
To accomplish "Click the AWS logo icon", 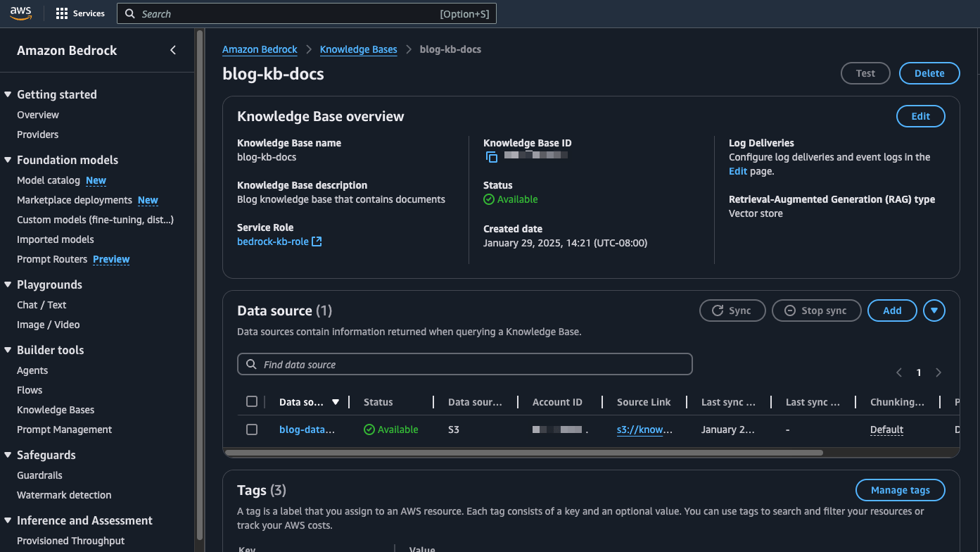I will (x=20, y=13).
